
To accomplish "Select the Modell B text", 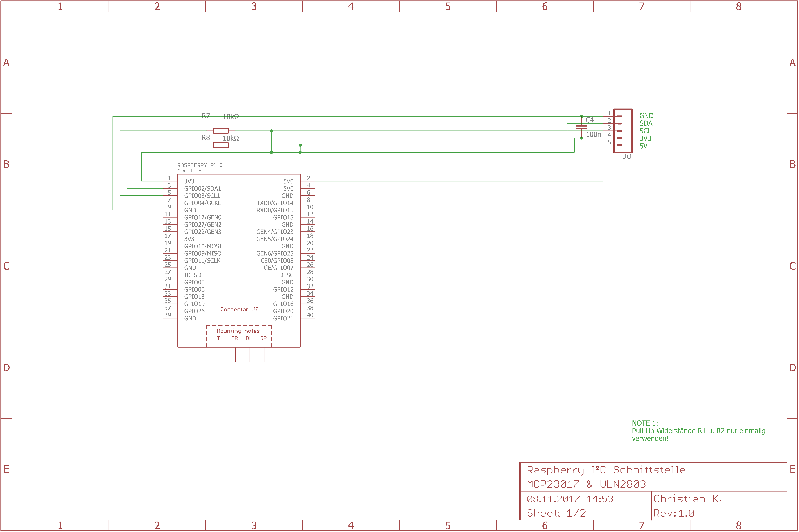I will pyautogui.click(x=189, y=171).
